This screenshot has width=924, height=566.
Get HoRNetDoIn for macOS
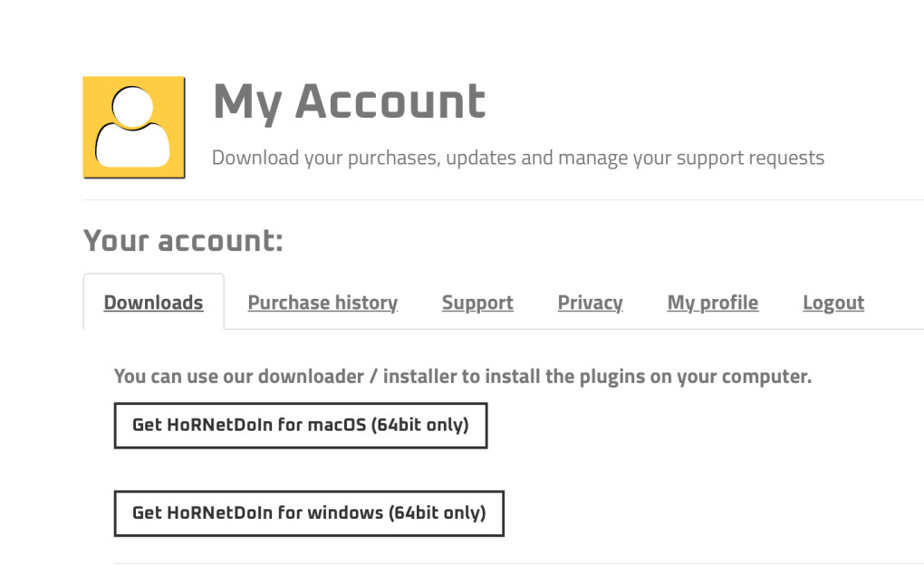[300, 426]
